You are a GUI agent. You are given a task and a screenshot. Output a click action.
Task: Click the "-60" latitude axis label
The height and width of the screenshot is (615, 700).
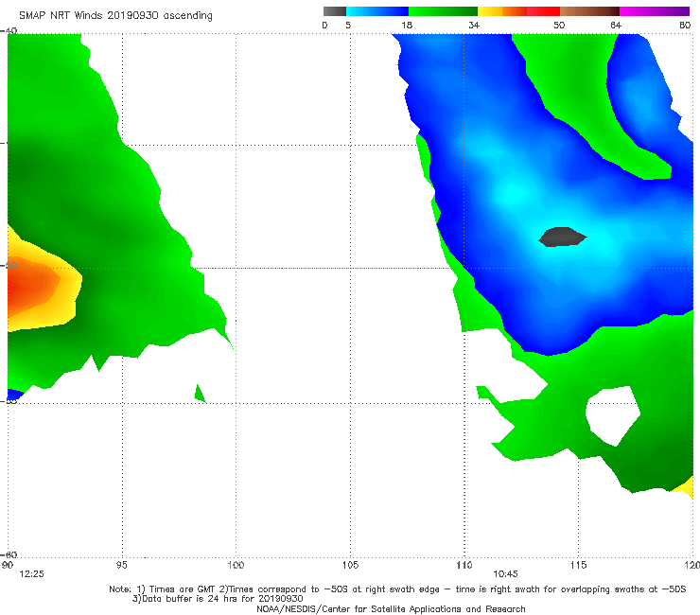tap(9, 554)
